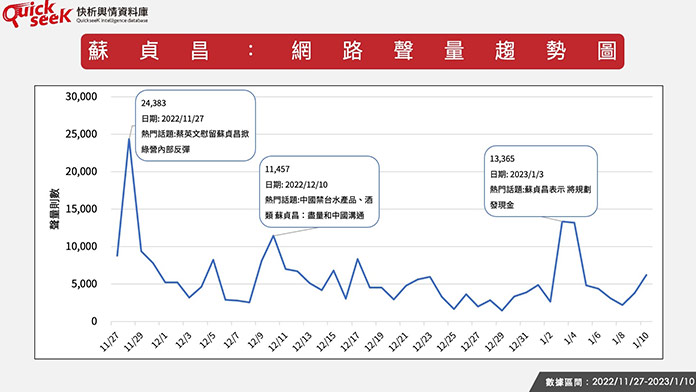
Task: Click the 10,000 y-axis label
Action: [81, 246]
